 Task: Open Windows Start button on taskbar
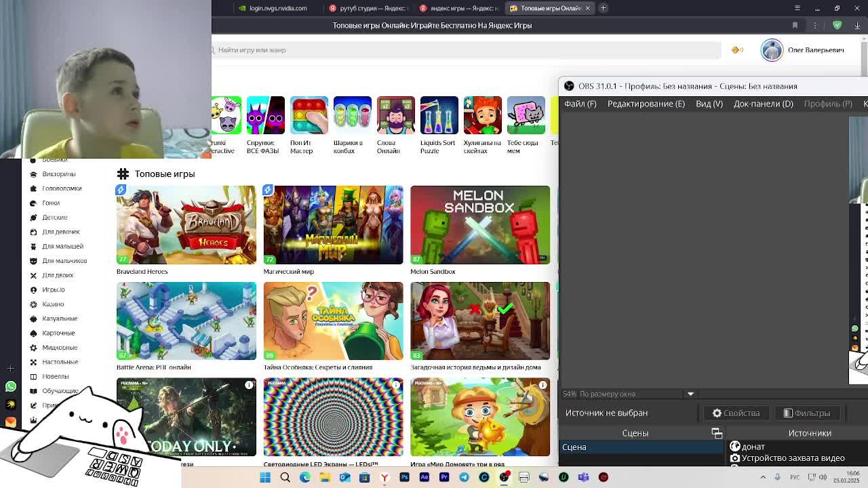[265, 477]
